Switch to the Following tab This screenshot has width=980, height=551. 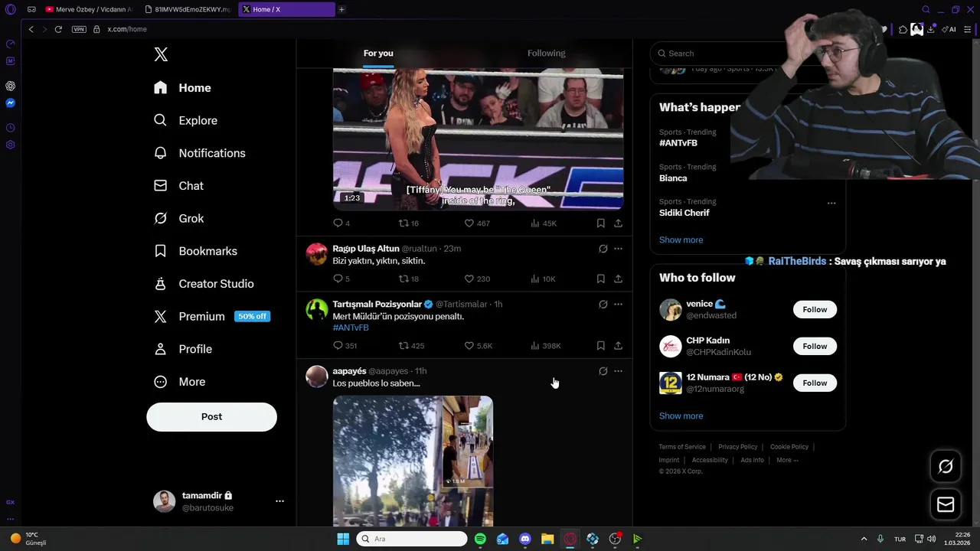coord(547,54)
